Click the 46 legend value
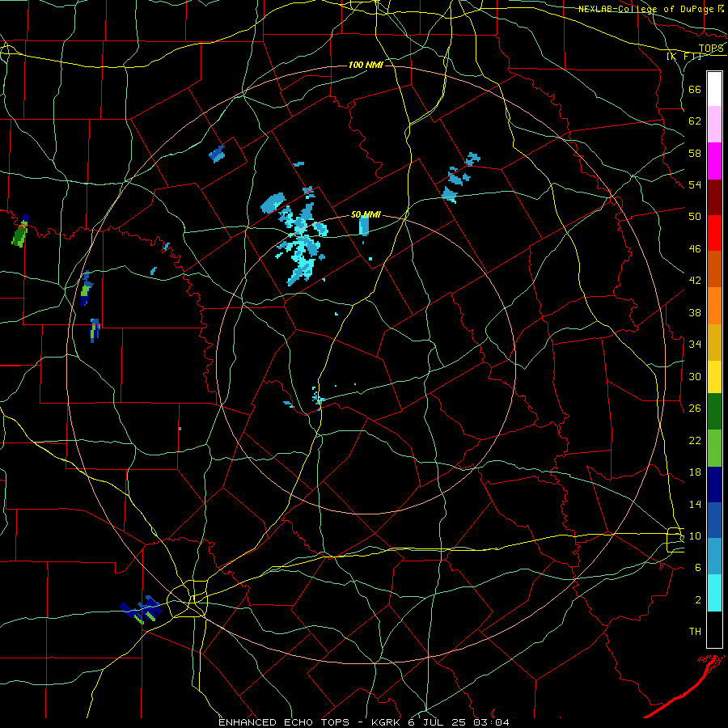 click(x=695, y=248)
